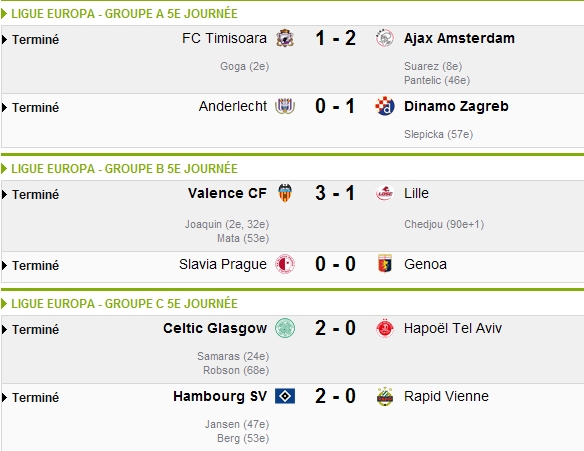Click the Lille LOSC club logo

pos(385,193)
